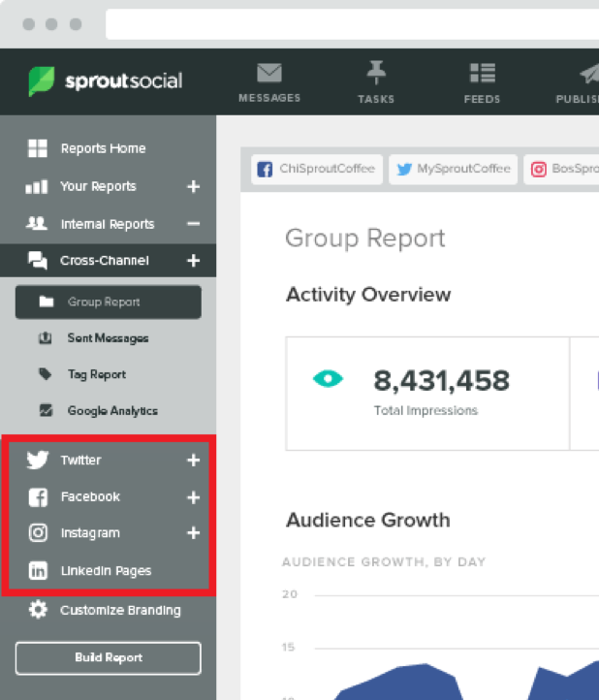Click the Cross-Channel chat bubbles icon

(38, 260)
